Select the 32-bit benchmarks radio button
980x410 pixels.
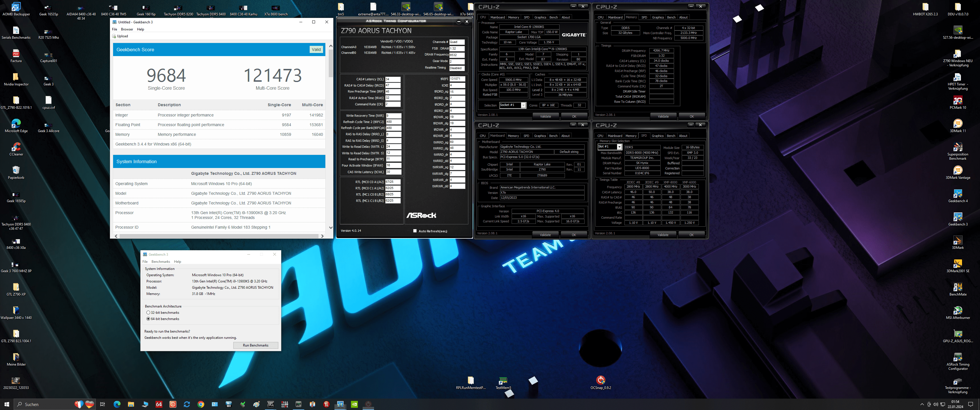[x=148, y=313]
